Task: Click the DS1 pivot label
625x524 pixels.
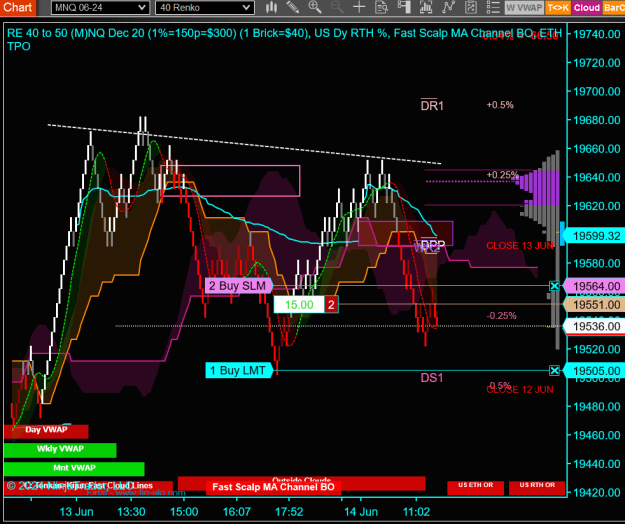Action: 432,378
